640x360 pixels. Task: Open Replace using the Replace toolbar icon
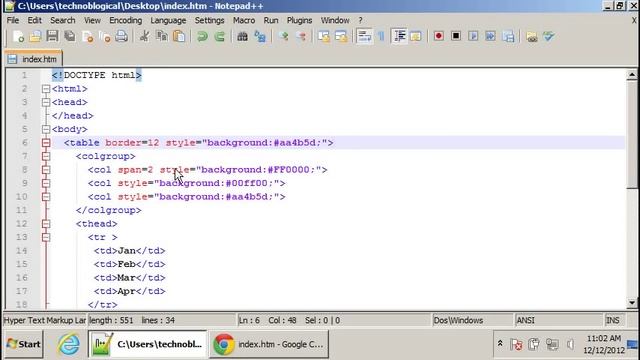[x=260, y=36]
